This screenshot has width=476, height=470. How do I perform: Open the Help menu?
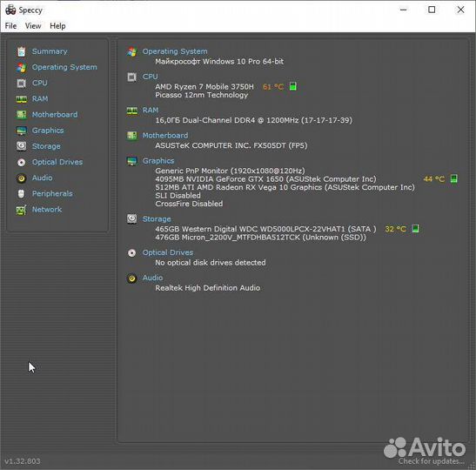click(57, 26)
